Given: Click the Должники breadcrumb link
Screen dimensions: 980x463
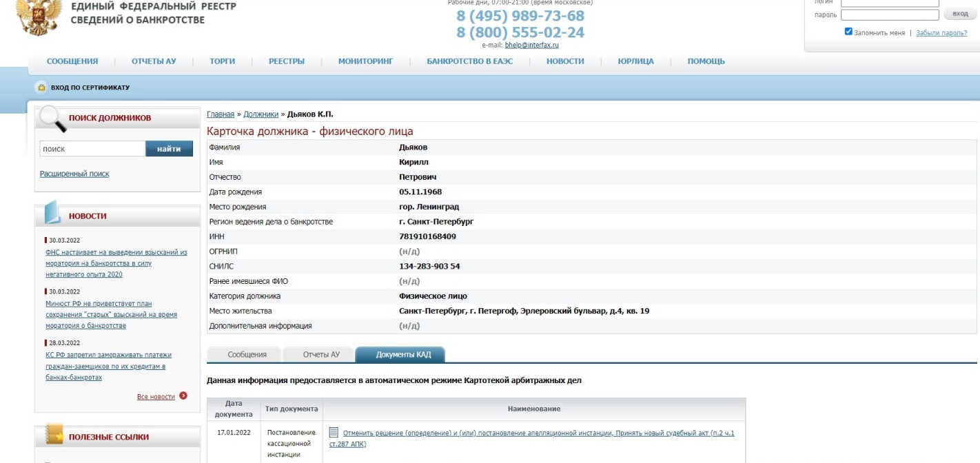Looking at the screenshot, I should point(261,114).
